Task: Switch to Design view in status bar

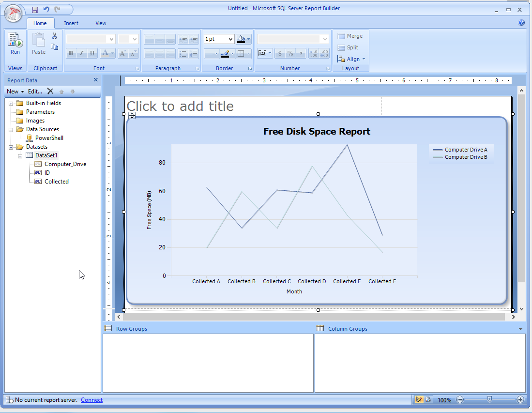Action: (x=419, y=399)
